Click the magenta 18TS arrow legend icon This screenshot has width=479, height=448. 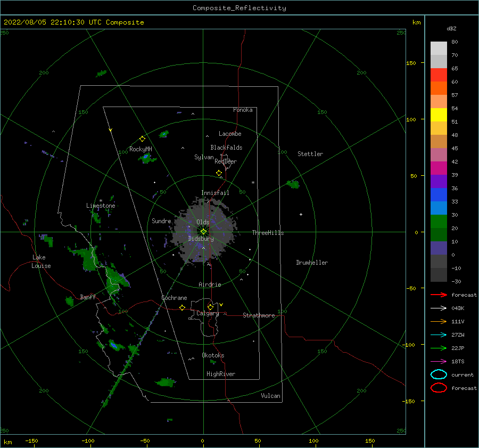pyautogui.click(x=439, y=362)
